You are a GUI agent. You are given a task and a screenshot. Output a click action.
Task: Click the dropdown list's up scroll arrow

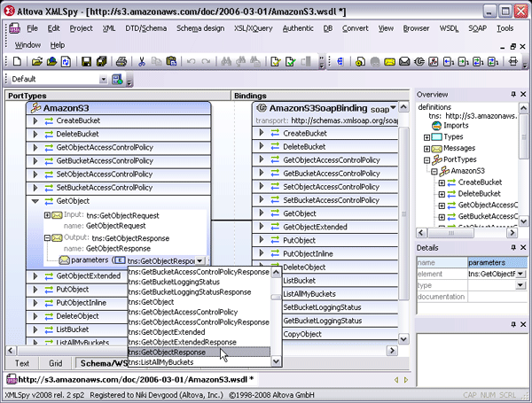pos(276,272)
